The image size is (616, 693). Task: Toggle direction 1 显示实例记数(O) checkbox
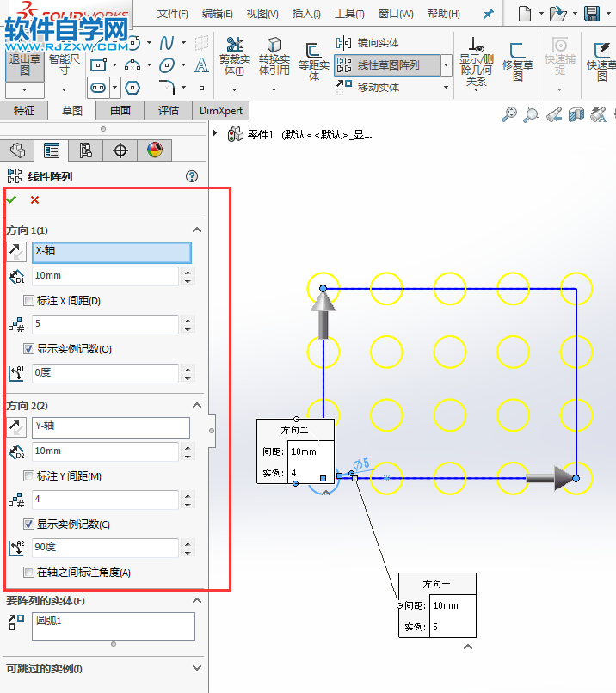pyautogui.click(x=28, y=349)
